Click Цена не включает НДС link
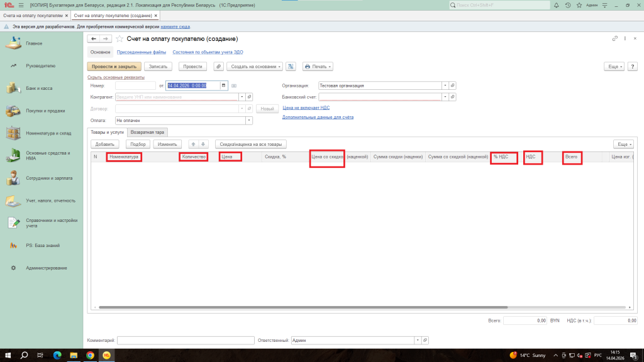Screen dimensions: 644x362 click(x=306, y=107)
